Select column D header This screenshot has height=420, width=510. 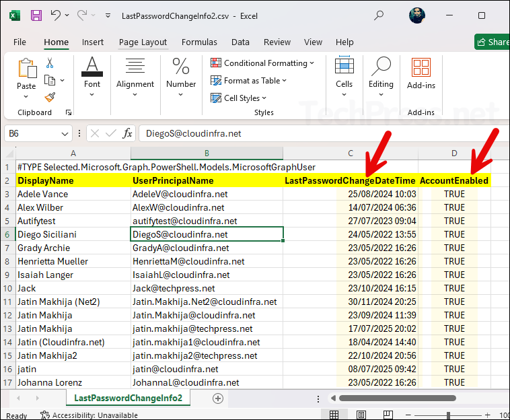click(x=454, y=153)
